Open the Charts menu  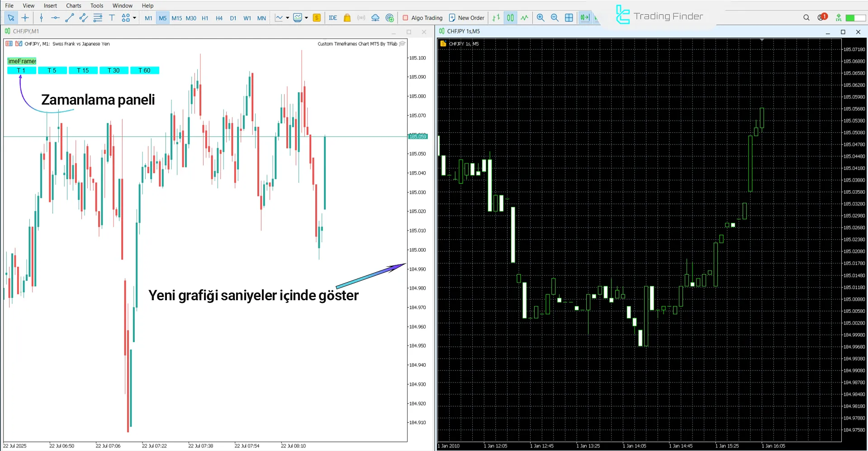coord(73,5)
